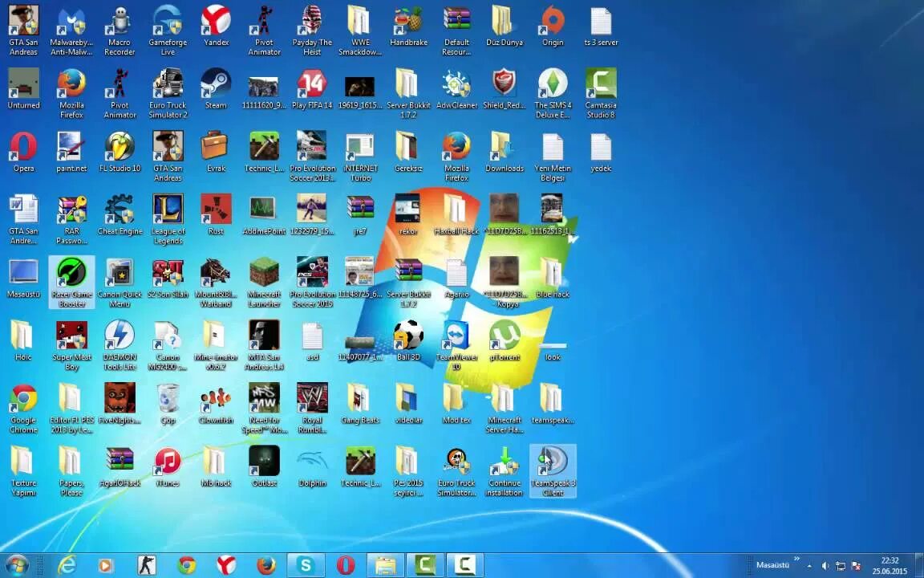Open the volume speaker tray icon
924x578 pixels.
click(x=825, y=566)
